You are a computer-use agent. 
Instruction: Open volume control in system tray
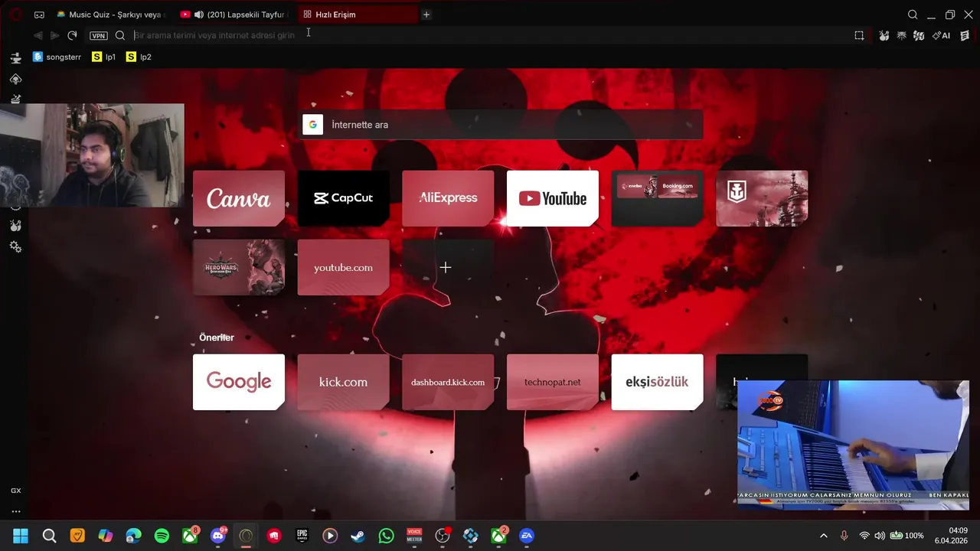pos(879,536)
